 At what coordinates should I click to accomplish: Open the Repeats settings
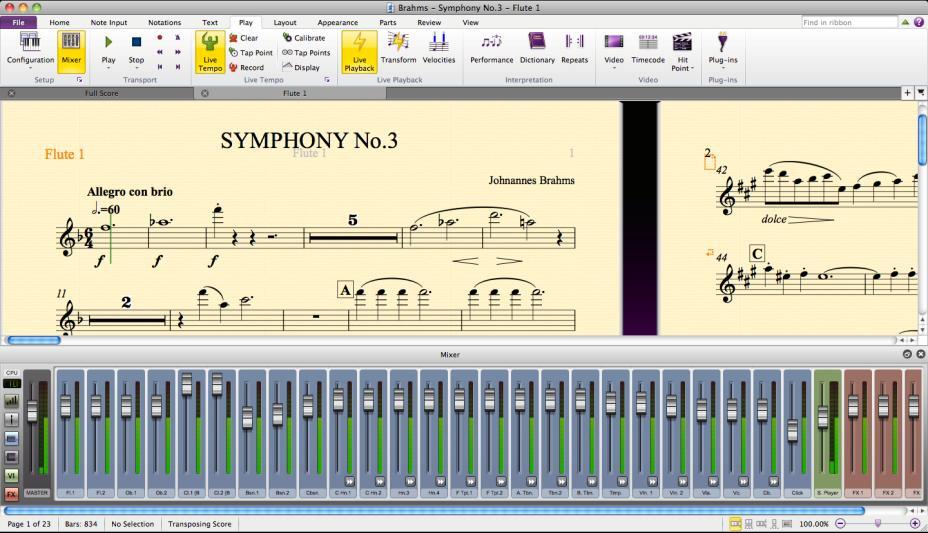click(574, 48)
